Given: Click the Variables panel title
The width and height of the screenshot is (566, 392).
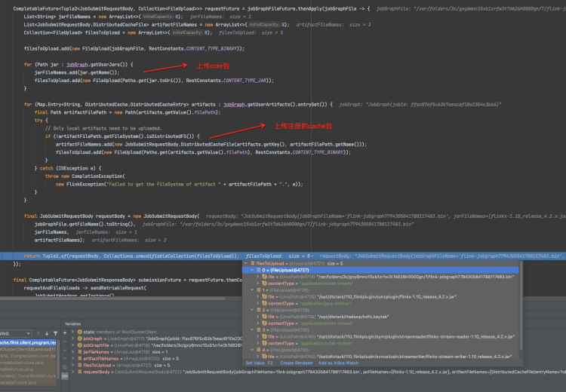Looking at the screenshot, I should point(73,324).
